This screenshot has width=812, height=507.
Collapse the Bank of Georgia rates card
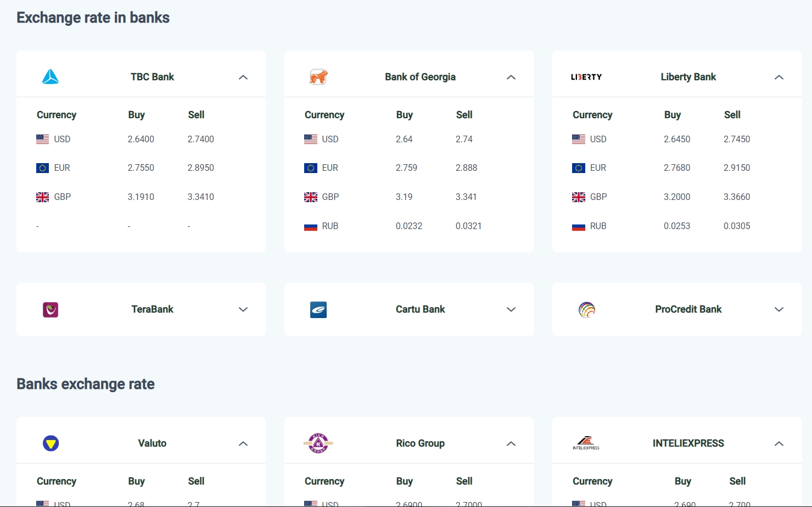click(x=511, y=77)
